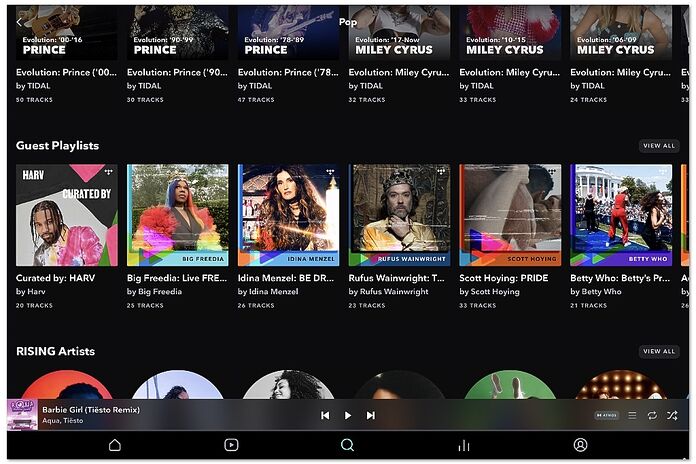Open the play queue list icon
696x464 pixels.
(x=632, y=415)
